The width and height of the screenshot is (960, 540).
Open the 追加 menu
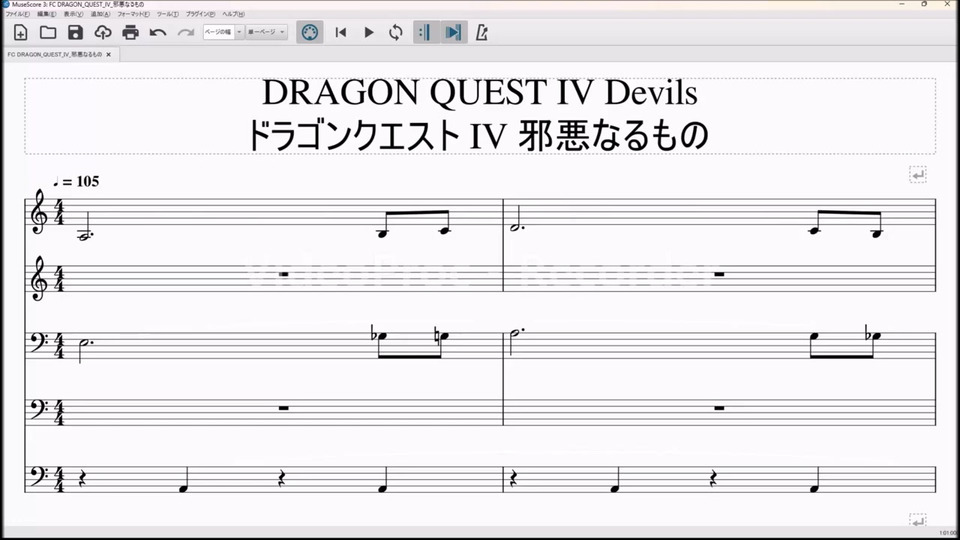tap(100, 14)
